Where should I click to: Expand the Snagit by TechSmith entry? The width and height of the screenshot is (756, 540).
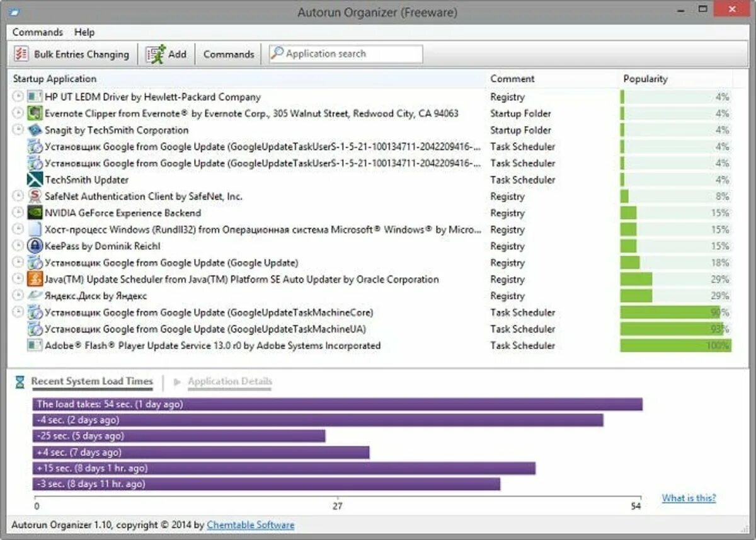coord(18,129)
